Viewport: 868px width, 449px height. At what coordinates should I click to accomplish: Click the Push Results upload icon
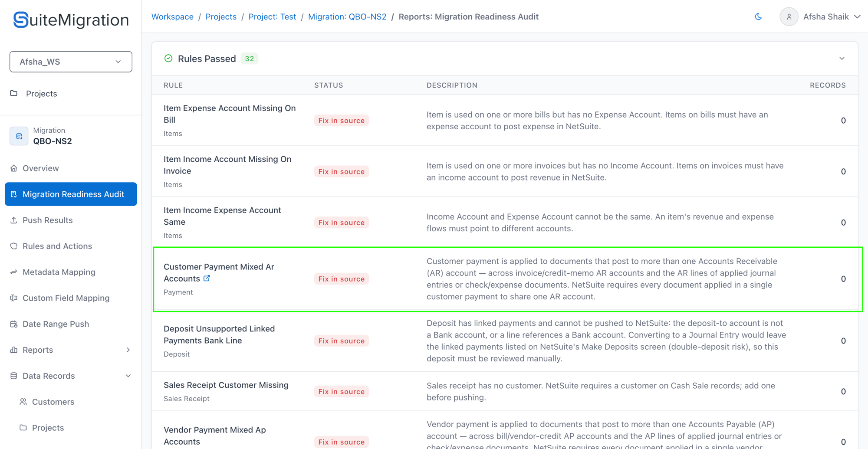click(14, 220)
